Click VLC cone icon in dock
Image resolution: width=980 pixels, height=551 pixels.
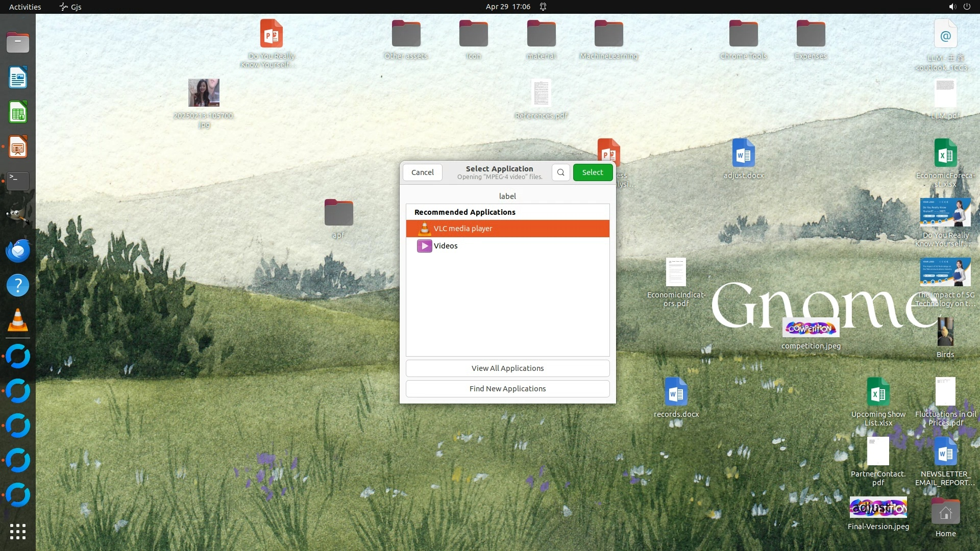(x=18, y=320)
